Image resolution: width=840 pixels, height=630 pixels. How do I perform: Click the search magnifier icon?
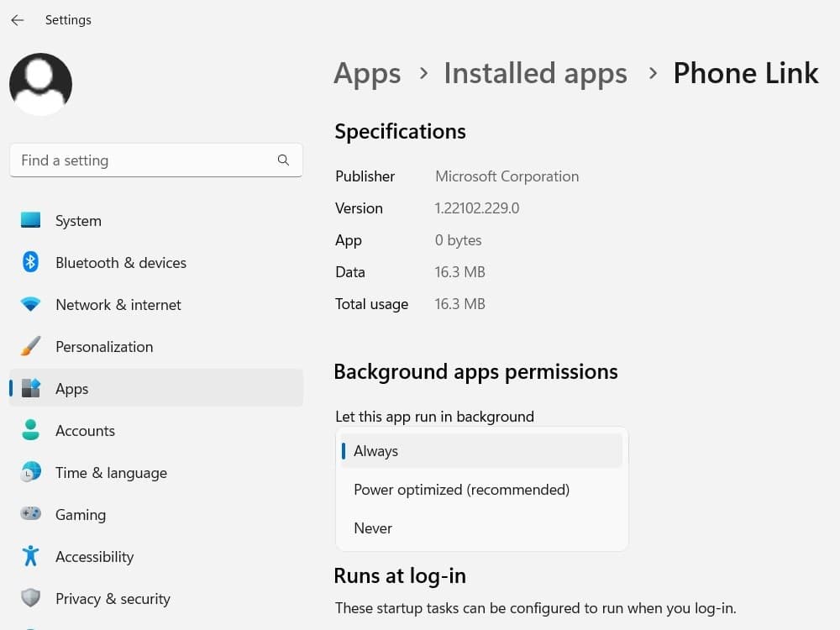[283, 160]
